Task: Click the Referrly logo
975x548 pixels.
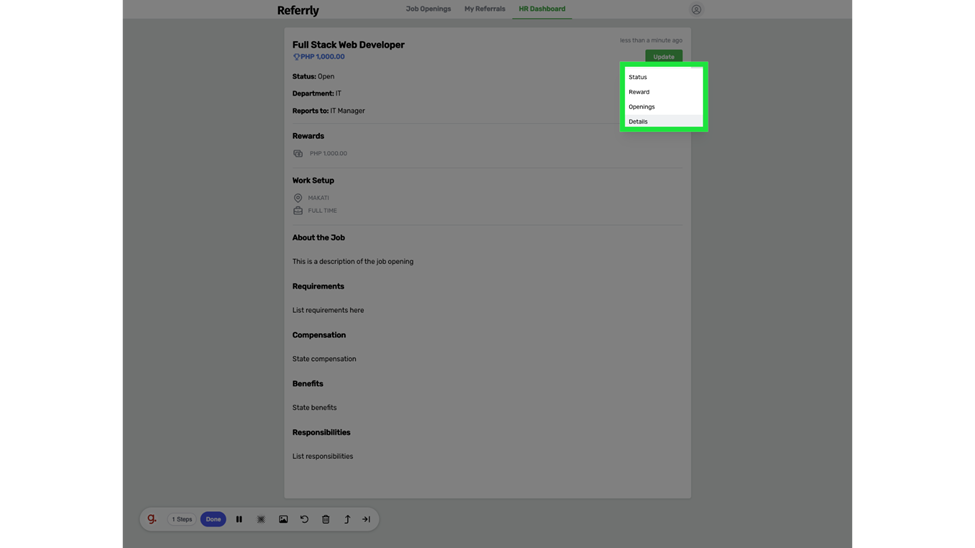Action: [x=298, y=11]
